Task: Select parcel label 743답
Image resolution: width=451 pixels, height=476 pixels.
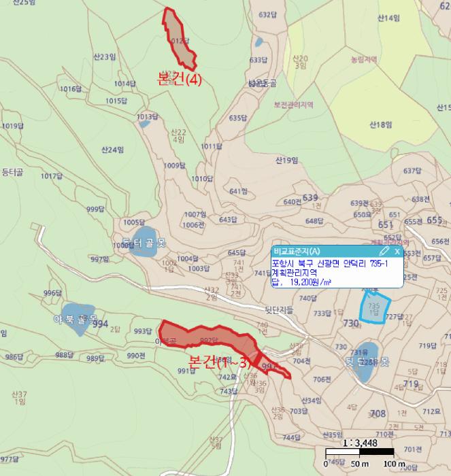Action: [x=229, y=391]
